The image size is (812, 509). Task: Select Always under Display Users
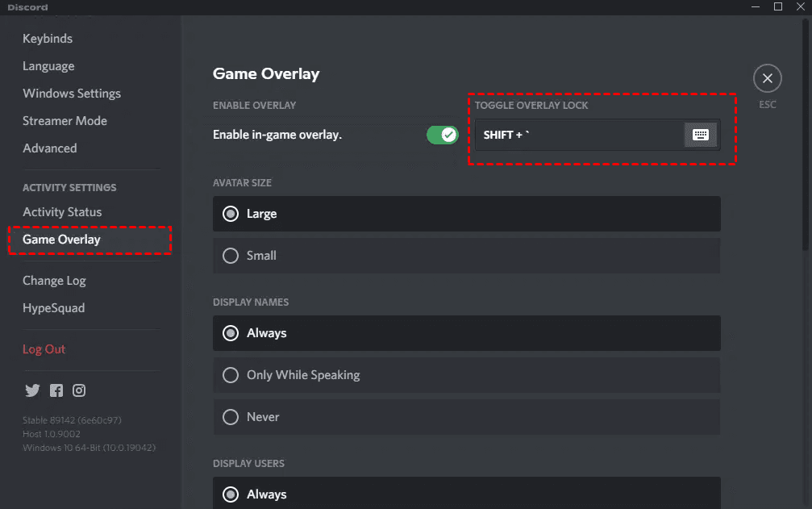(x=467, y=493)
